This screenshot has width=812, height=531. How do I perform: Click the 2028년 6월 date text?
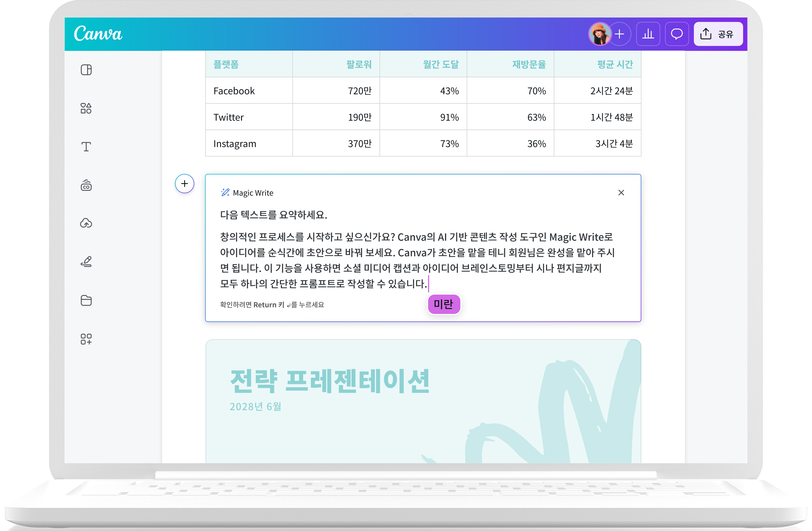click(255, 406)
